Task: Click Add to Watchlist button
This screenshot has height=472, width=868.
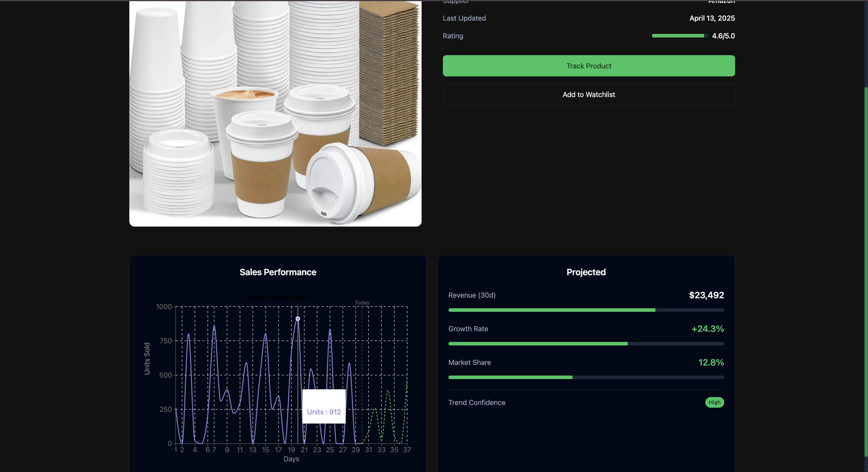Action: coord(588,95)
